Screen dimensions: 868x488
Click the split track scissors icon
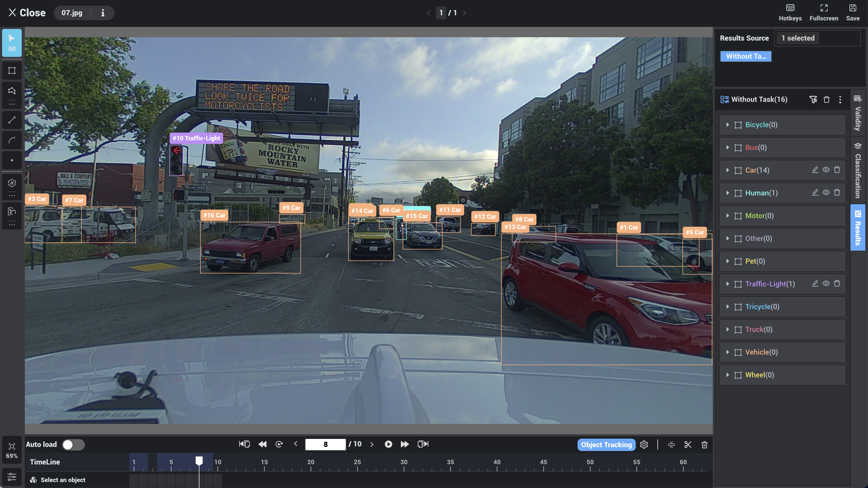(688, 445)
